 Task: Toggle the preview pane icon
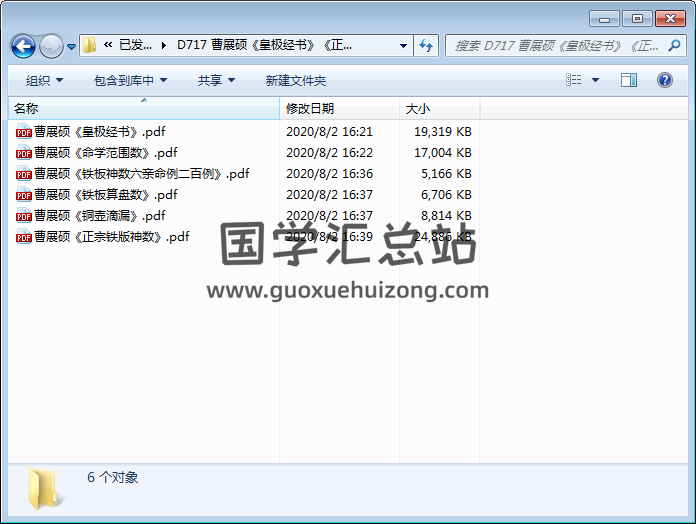[x=628, y=80]
